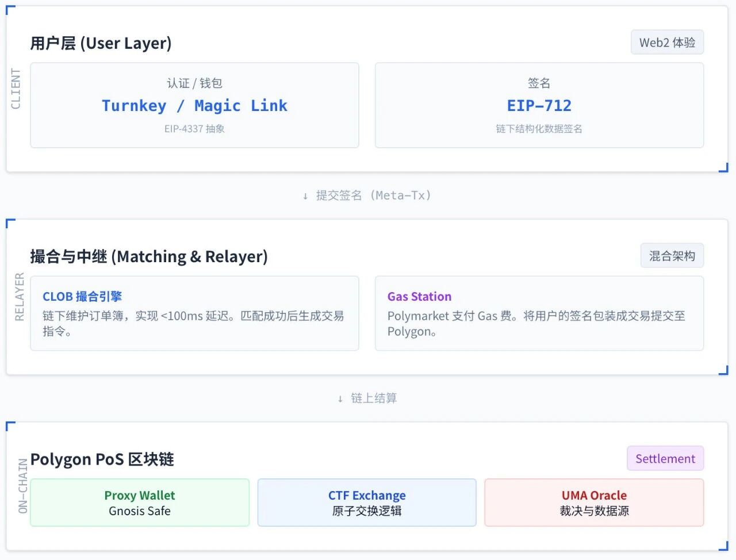This screenshot has width=736, height=560.
Task: Open the blue CTF Exchange card
Action: [367, 503]
